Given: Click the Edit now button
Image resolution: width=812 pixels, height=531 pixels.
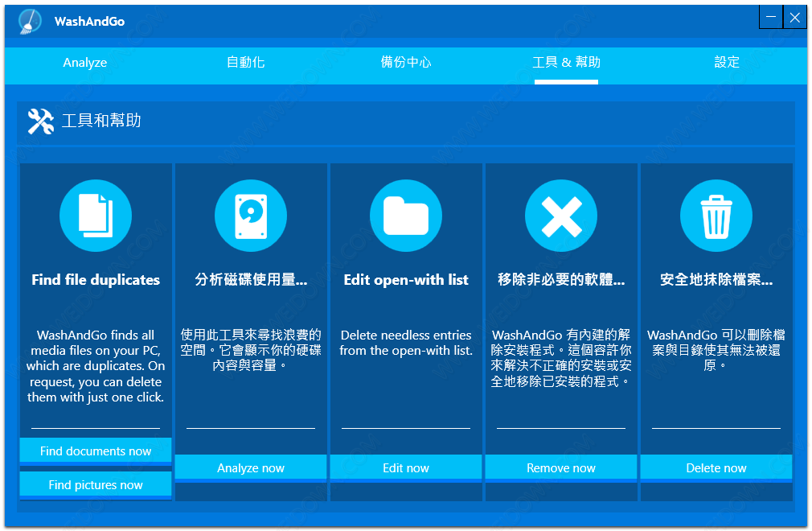Looking at the screenshot, I should [406, 467].
